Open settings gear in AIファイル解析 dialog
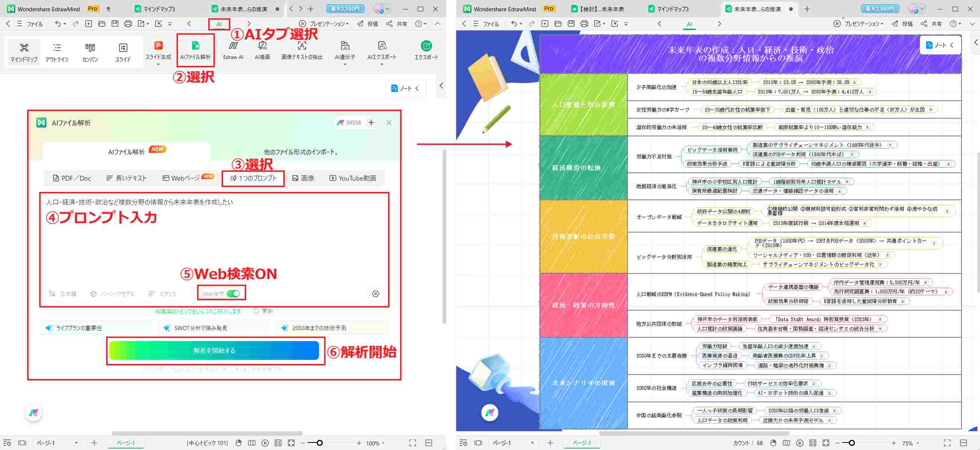The image size is (980, 450). (x=375, y=293)
